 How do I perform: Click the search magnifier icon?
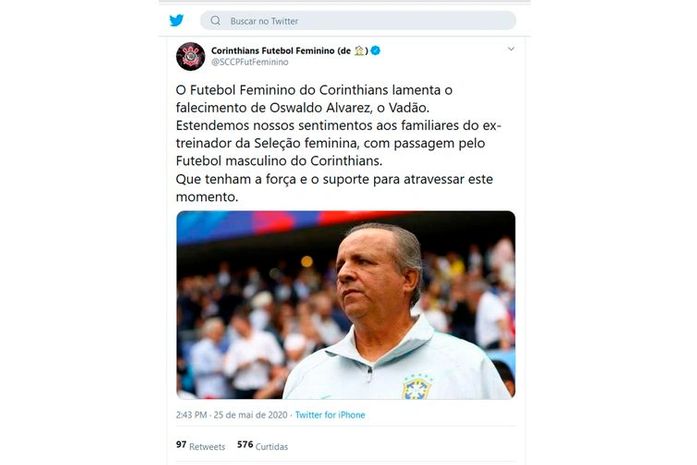point(216,20)
